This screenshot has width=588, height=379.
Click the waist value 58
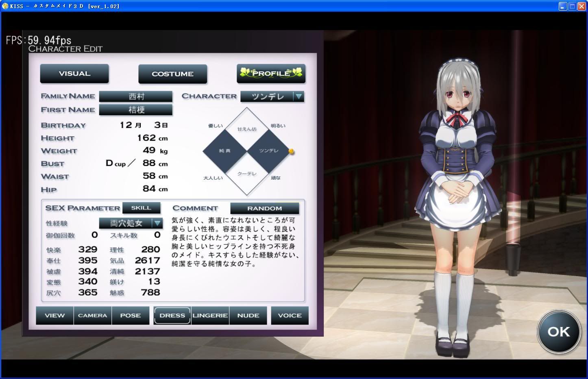click(x=149, y=176)
